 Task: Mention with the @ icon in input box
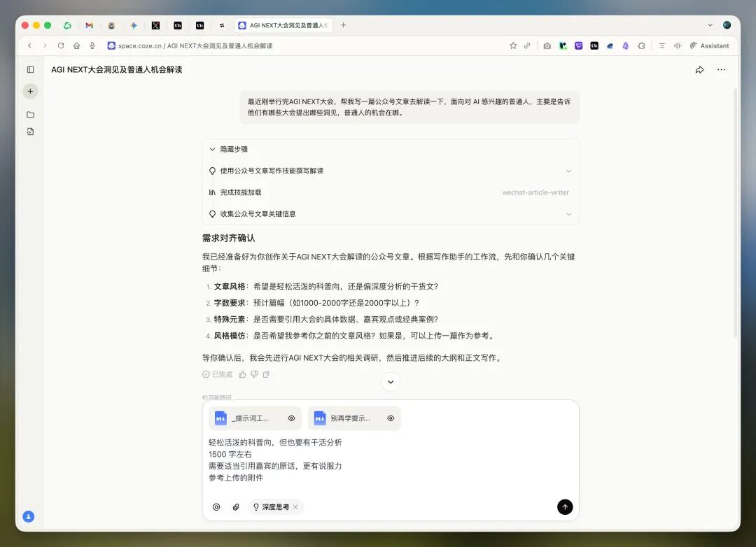216,507
